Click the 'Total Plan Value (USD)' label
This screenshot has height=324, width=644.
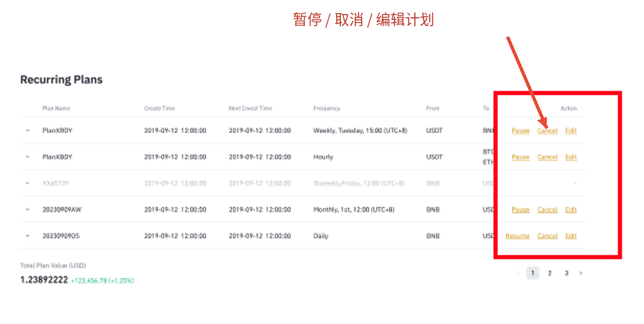(53, 265)
